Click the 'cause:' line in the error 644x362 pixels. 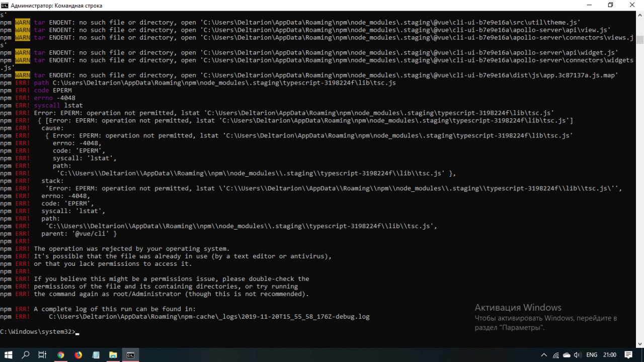(x=52, y=128)
